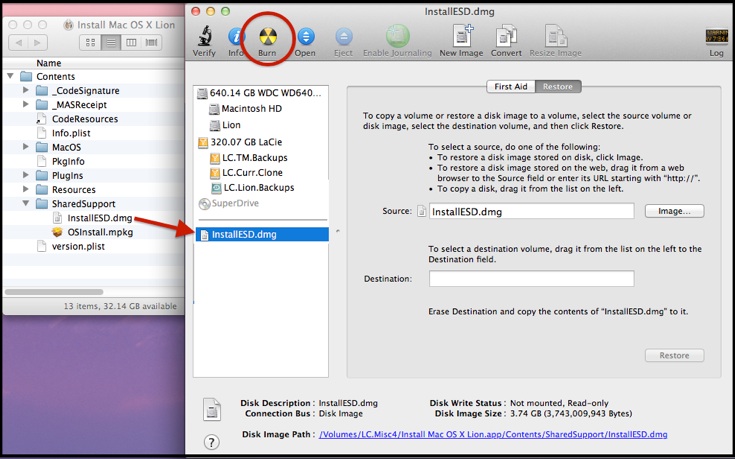Click the Name column header in Finder

(x=49, y=63)
